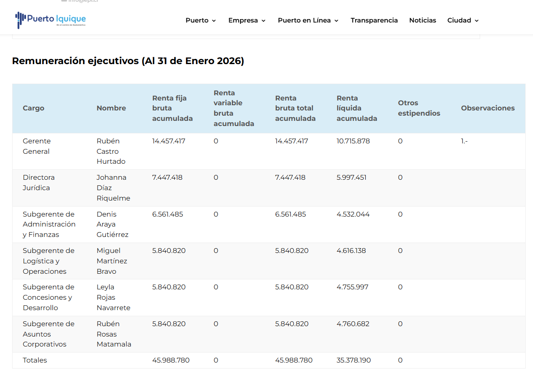This screenshot has width=533, height=392.
Task: Open the Noticias menu item
Action: (422, 20)
